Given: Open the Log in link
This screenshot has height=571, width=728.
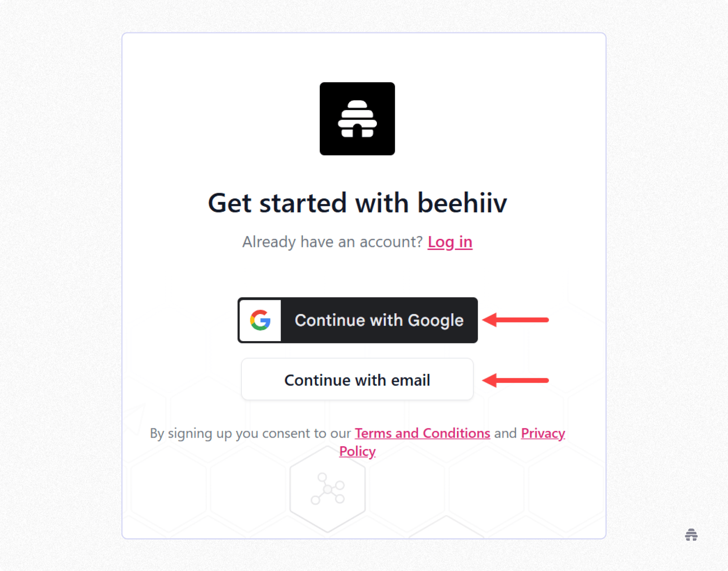Looking at the screenshot, I should [x=450, y=242].
